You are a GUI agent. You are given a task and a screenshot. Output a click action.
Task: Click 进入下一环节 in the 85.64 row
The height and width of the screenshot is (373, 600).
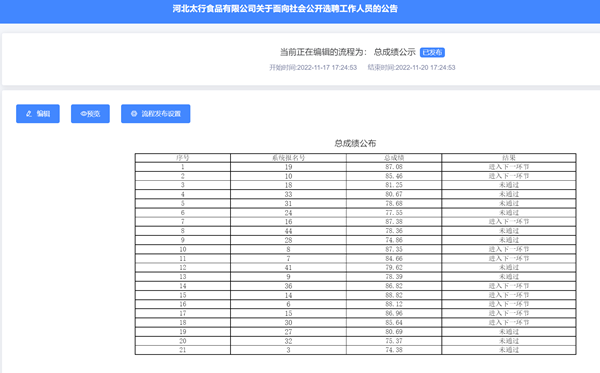[x=509, y=323]
